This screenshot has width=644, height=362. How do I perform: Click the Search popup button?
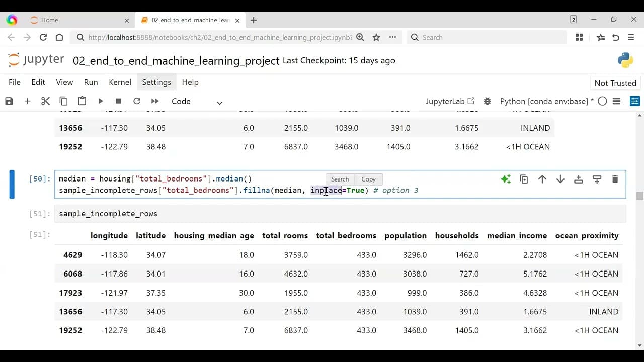[340, 179]
